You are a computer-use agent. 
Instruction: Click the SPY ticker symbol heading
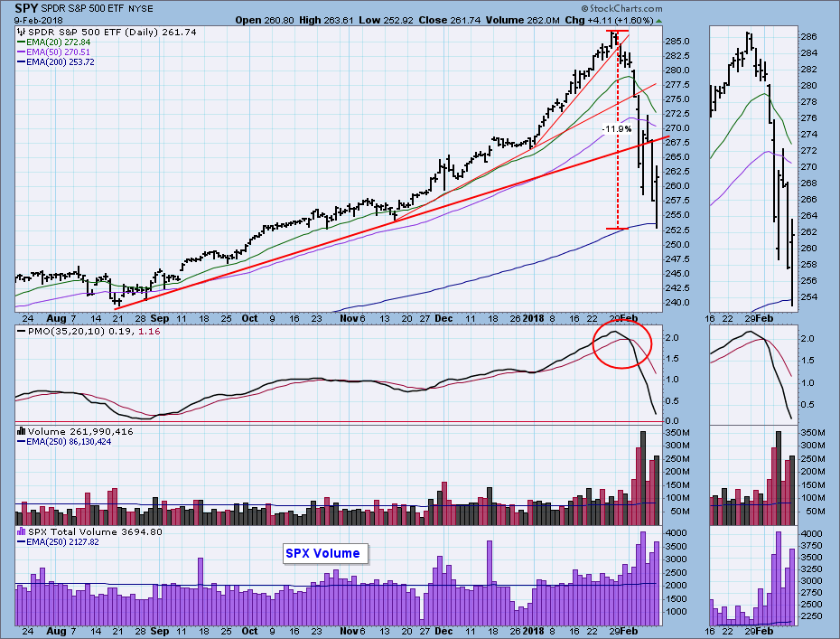(x=26, y=8)
